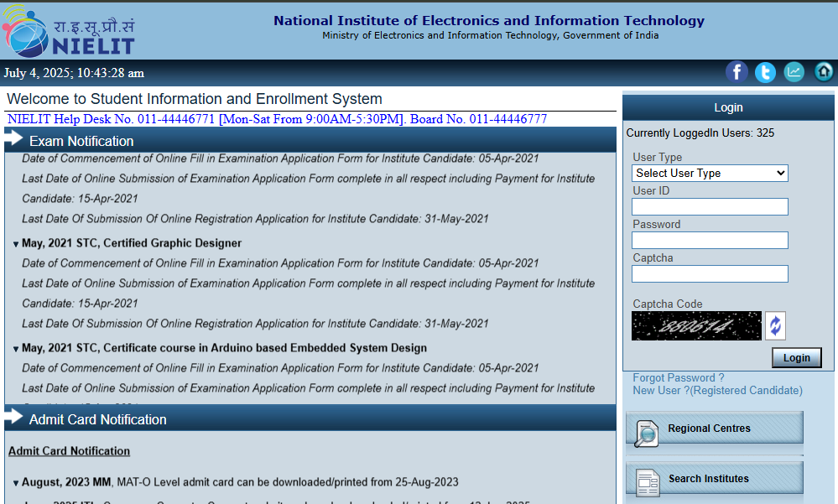Open the Forgot Password link
This screenshot has height=504, width=838.
point(679,378)
